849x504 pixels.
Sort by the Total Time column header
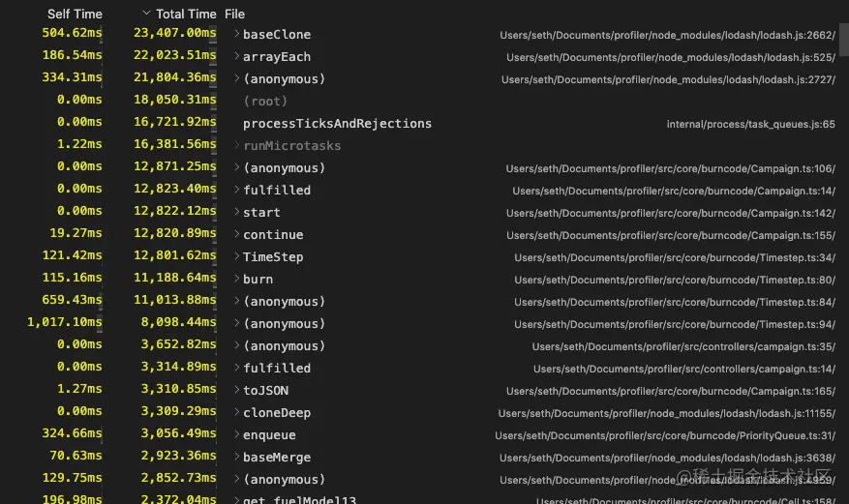pyautogui.click(x=186, y=15)
